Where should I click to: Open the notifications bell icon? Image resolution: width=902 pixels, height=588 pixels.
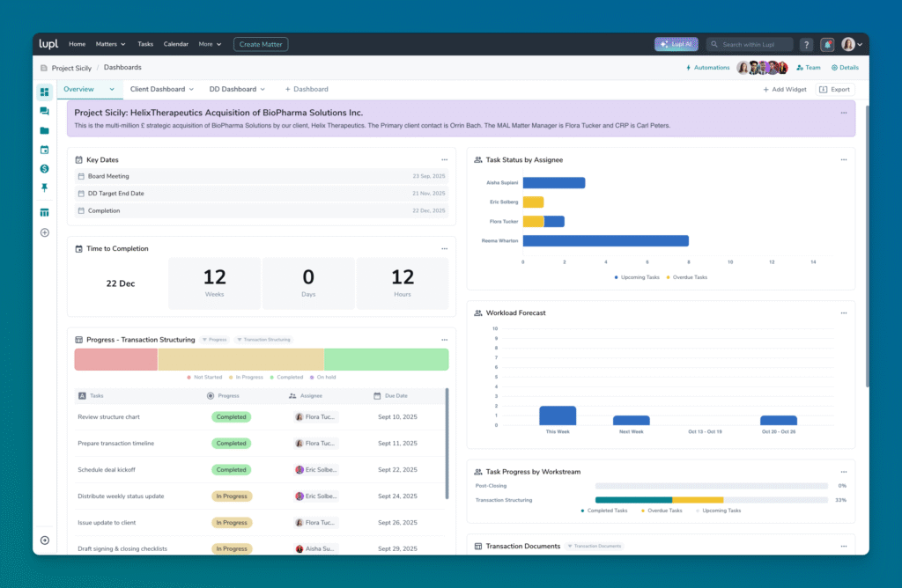827,44
